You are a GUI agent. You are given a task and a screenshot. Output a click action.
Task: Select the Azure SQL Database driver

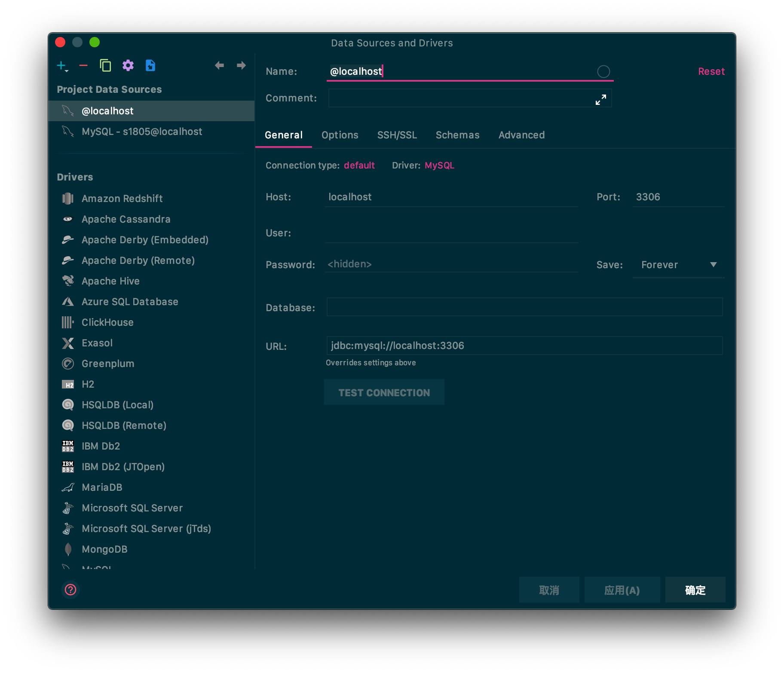pos(151,302)
